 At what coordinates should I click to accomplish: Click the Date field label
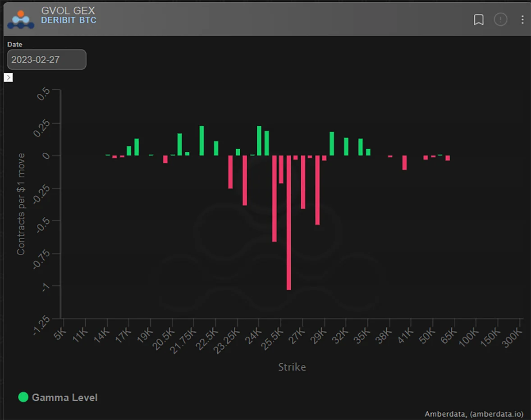point(14,44)
